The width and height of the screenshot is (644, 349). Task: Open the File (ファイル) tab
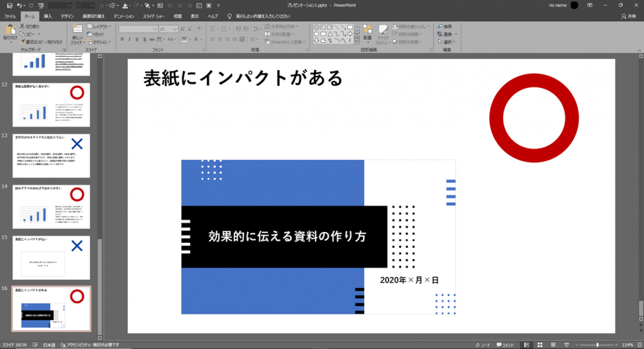coord(10,16)
